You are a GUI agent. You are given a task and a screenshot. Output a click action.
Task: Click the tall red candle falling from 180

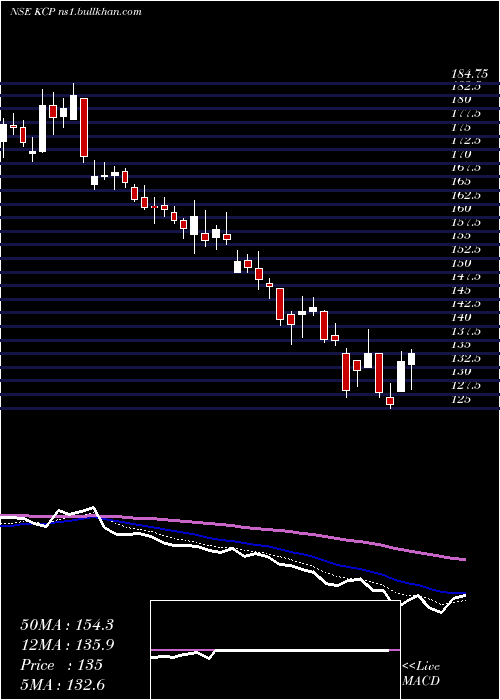point(84,128)
